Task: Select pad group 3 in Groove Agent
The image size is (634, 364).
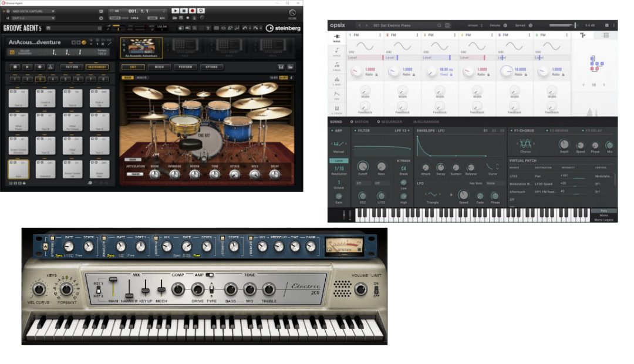Action: (x=40, y=79)
